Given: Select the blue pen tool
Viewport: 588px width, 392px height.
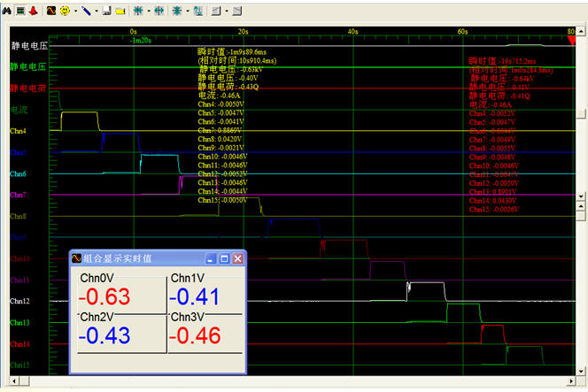Looking at the screenshot, I should tap(86, 11).
